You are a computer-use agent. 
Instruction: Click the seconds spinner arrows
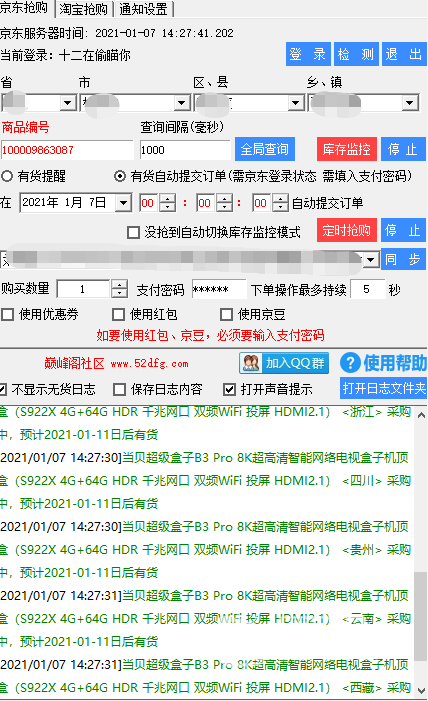click(280, 203)
